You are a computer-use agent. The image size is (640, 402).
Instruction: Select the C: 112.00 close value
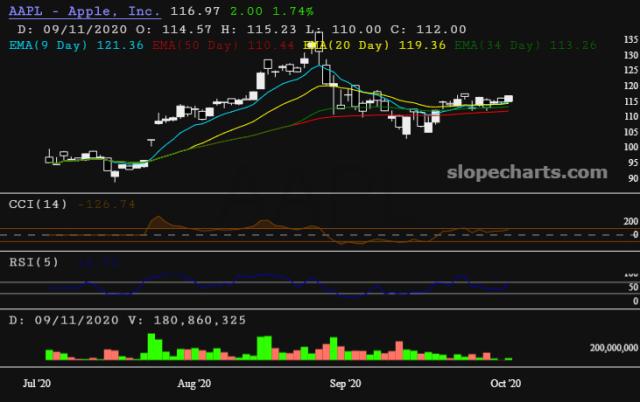pos(428,29)
